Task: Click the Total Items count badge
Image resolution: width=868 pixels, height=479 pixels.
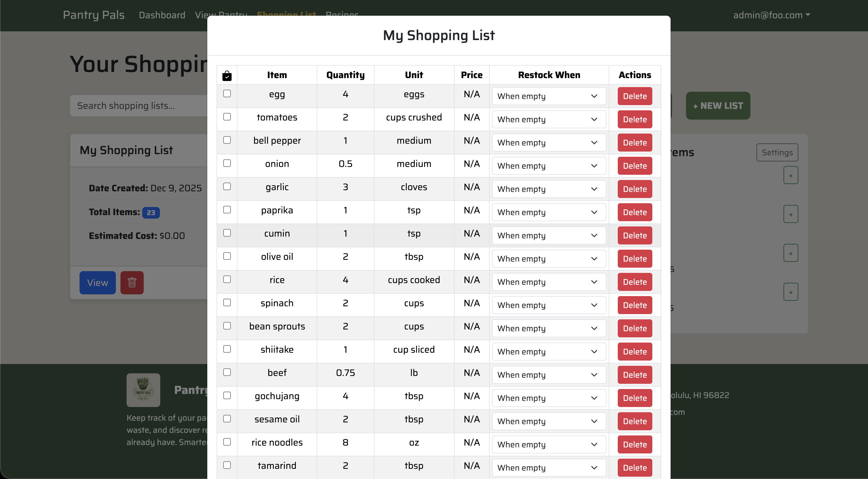Action: point(151,213)
